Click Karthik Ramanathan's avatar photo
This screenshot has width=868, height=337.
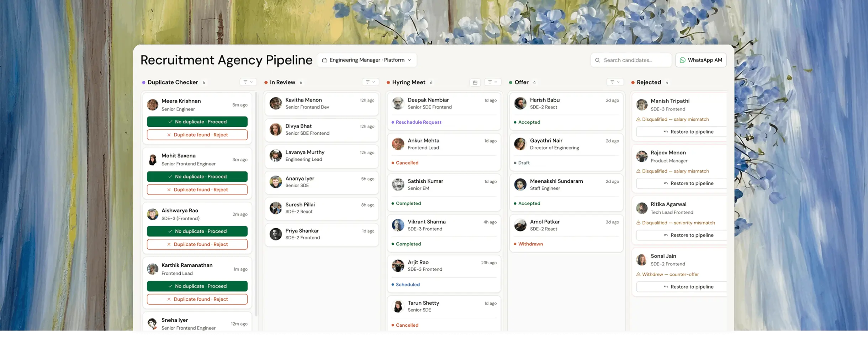coord(153,269)
